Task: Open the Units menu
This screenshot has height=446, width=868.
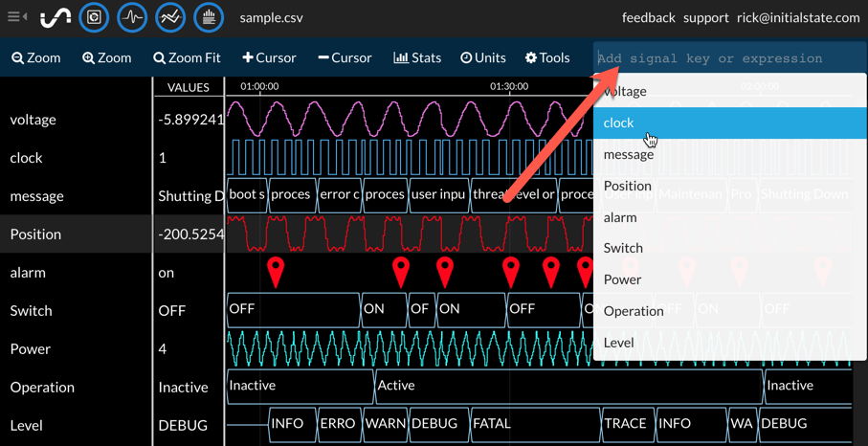Action: tap(483, 58)
